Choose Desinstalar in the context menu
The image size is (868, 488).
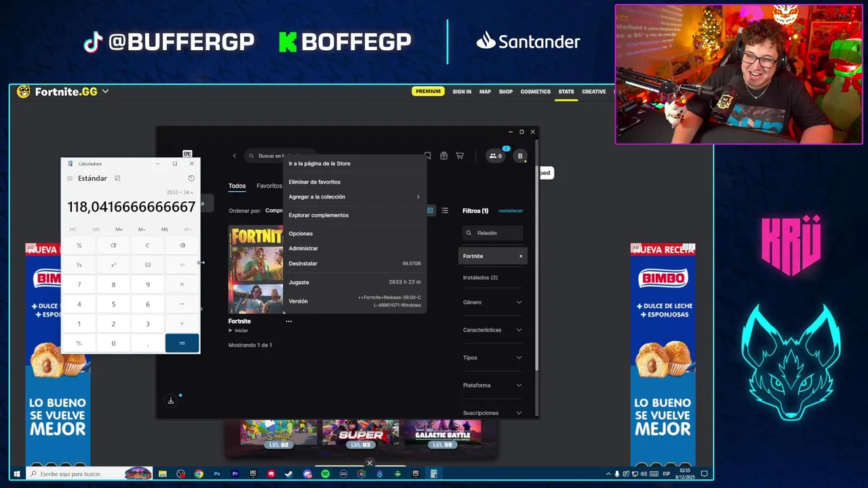click(355, 263)
